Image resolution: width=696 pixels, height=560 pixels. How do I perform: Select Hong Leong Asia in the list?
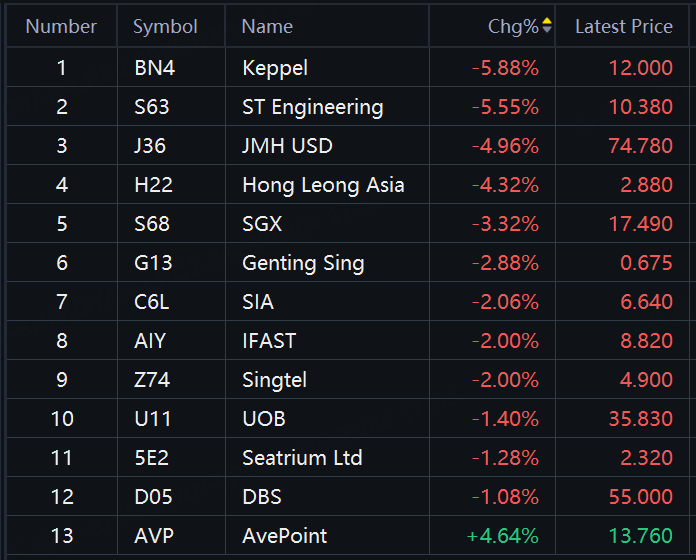point(323,185)
